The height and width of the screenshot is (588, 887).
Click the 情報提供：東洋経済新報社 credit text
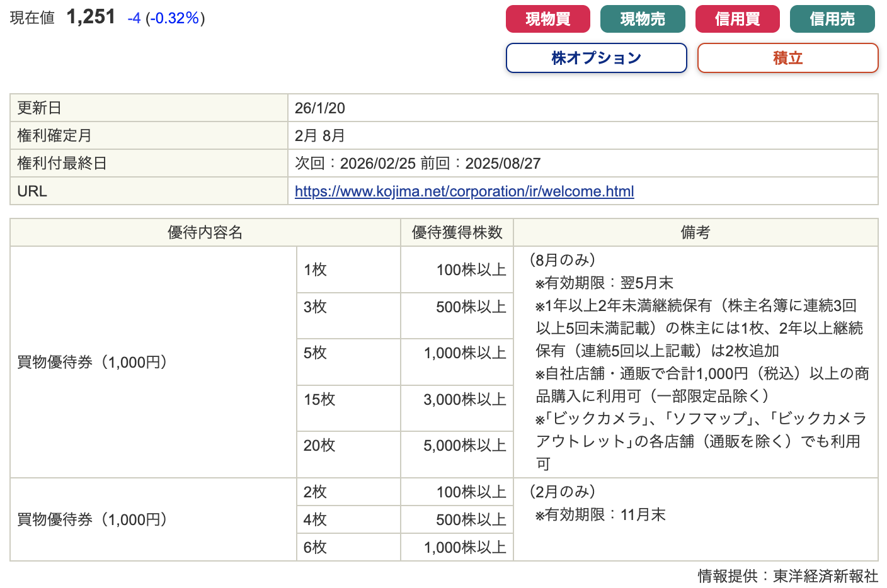click(787, 576)
